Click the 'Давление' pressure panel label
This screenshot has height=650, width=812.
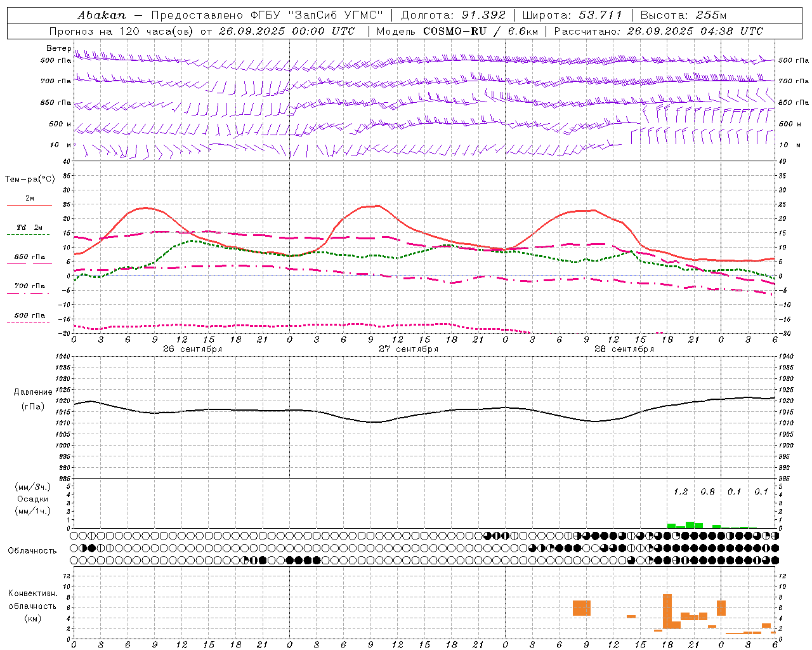33,392
